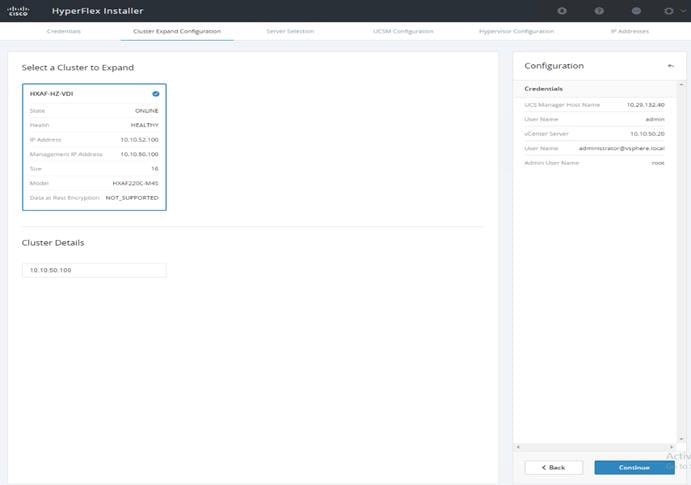Select the HXAF-HZ-VDI cluster name
This screenshot has height=485, width=691.
click(x=52, y=93)
